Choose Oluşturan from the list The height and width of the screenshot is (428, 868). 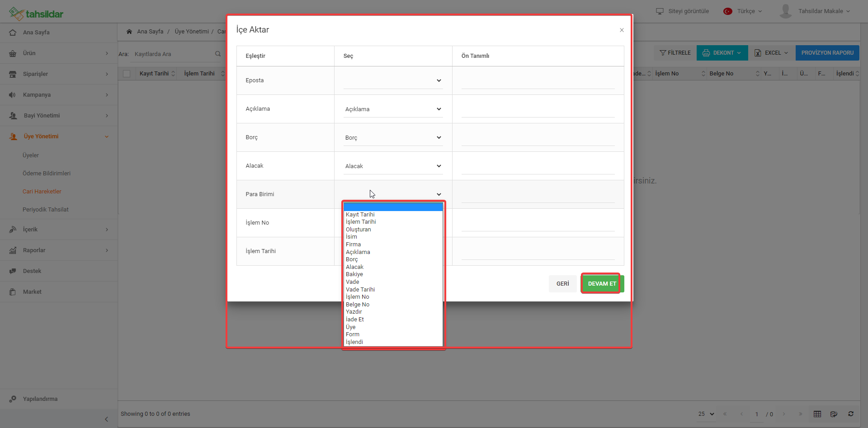coord(393,230)
